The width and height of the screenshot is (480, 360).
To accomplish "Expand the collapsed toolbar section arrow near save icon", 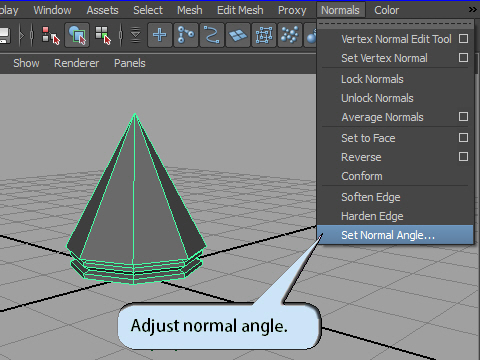I will [x=22, y=35].
